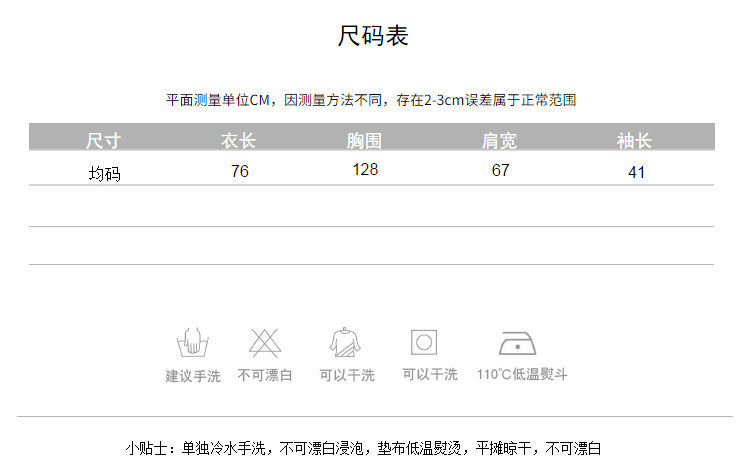This screenshot has height=473, width=750.
Task: Select the 衣长 column header
Action: pyautogui.click(x=238, y=140)
